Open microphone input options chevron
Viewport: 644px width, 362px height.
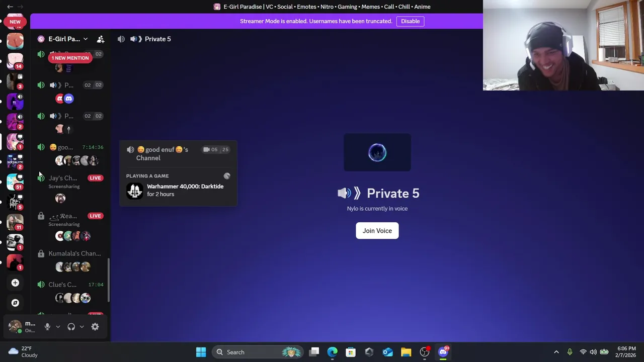pos(58,327)
